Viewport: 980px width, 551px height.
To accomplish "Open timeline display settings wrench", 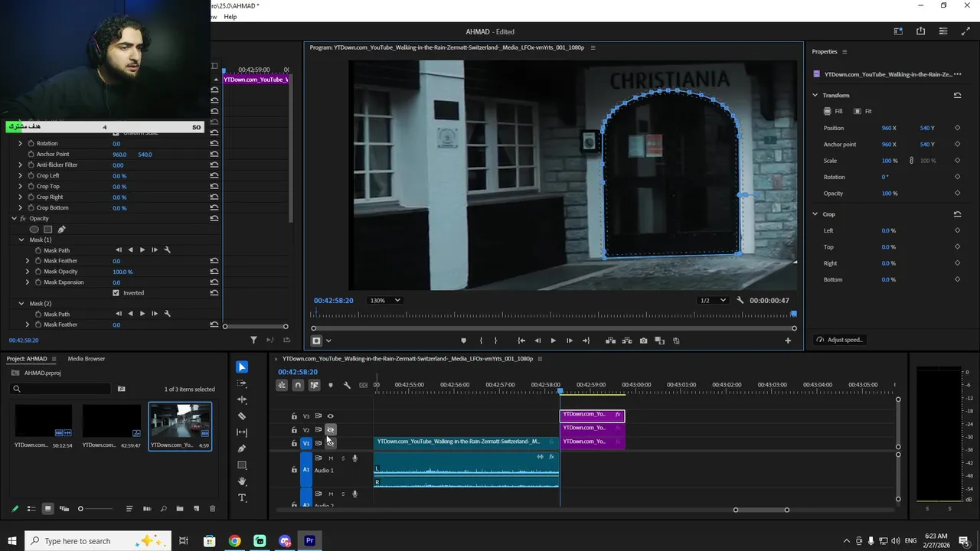I will (x=347, y=385).
